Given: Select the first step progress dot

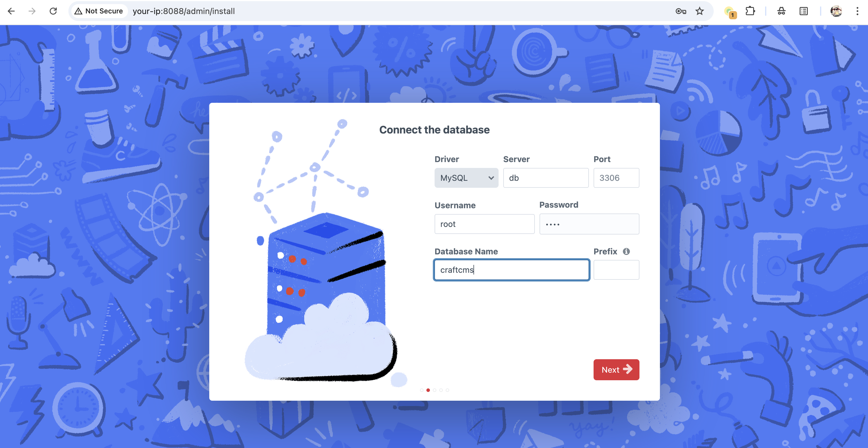Looking at the screenshot, I should tap(421, 390).
